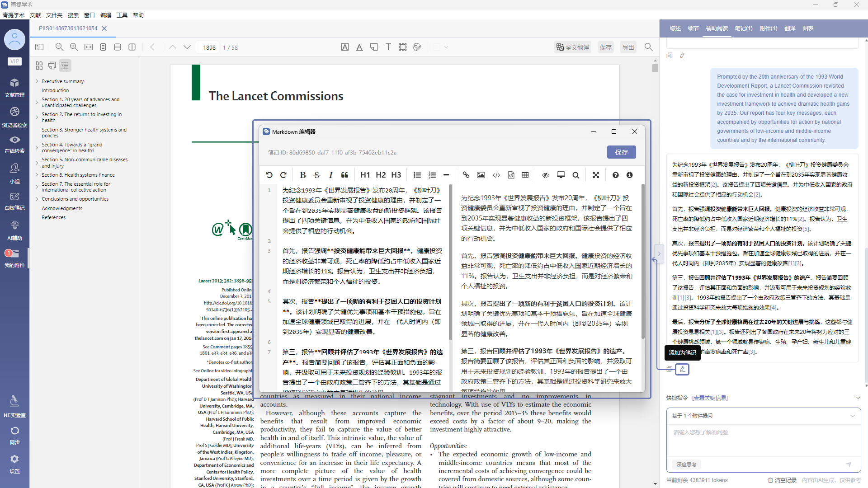Toggle the Markdown preview eye icon
Screen dimensions: 868x488
coord(546,175)
